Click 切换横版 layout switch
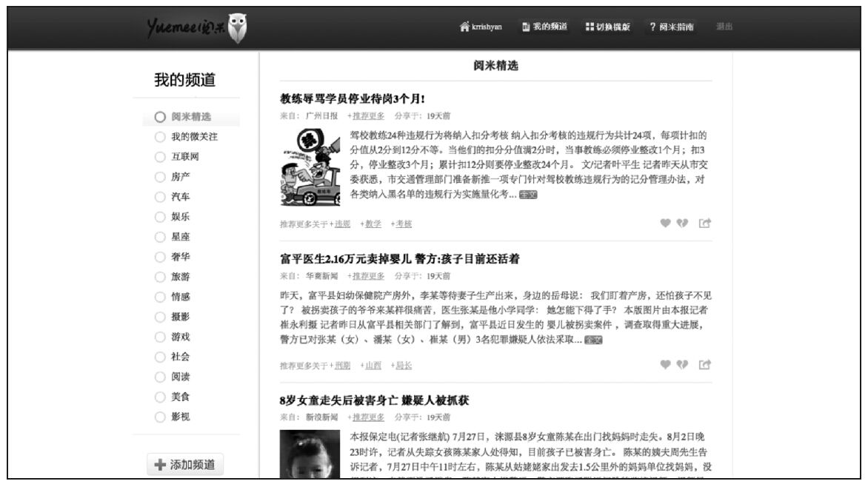Screen dimensions: 868x484 pyautogui.click(x=607, y=27)
